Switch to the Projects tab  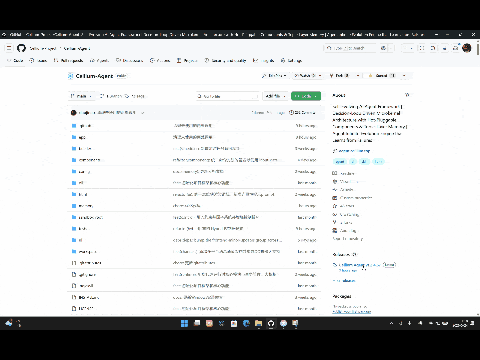click(187, 61)
